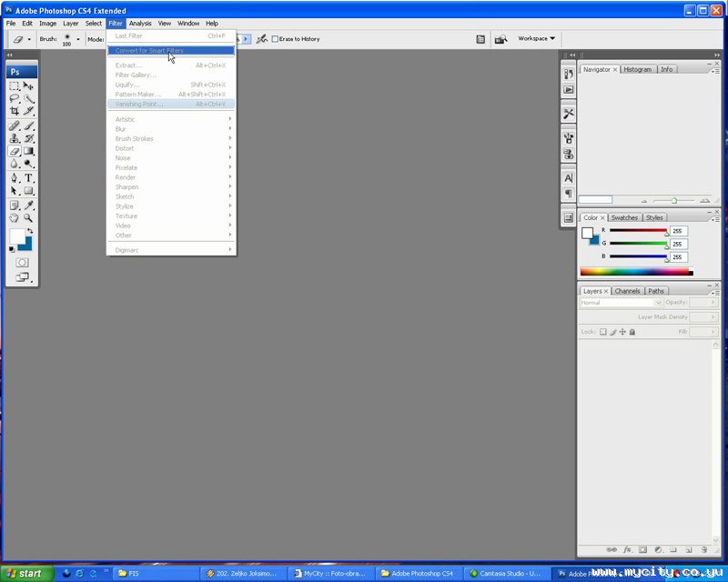The width and height of the screenshot is (728, 582).
Task: Click the Navigator zoom percentage field
Action: tap(595, 199)
